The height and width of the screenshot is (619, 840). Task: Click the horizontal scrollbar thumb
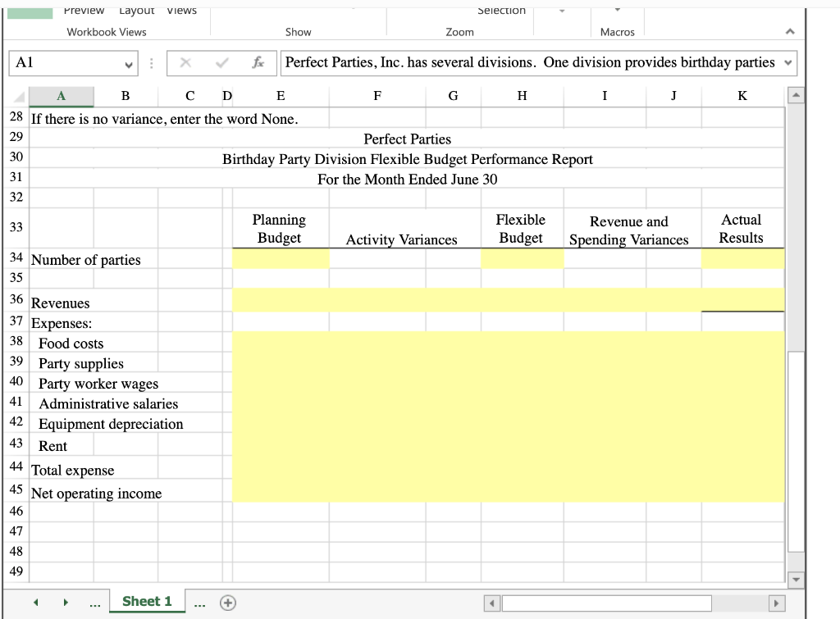(606, 603)
